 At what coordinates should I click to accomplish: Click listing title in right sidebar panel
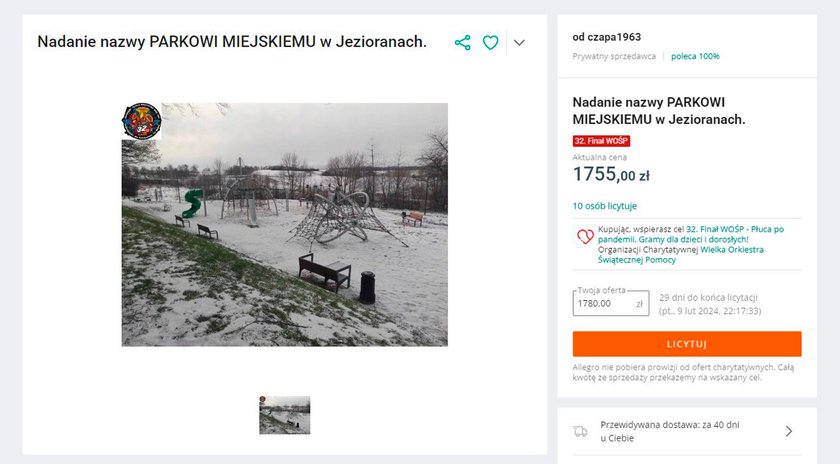pos(659,110)
